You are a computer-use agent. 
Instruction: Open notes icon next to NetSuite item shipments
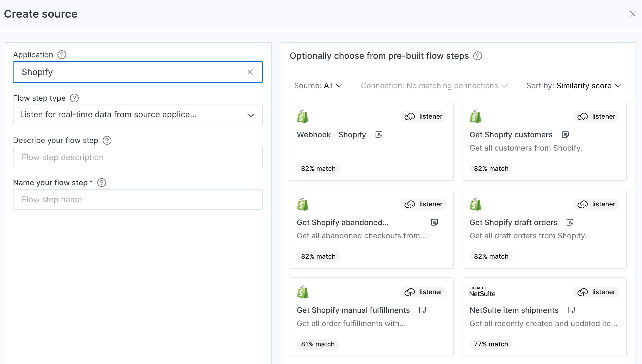tap(571, 310)
